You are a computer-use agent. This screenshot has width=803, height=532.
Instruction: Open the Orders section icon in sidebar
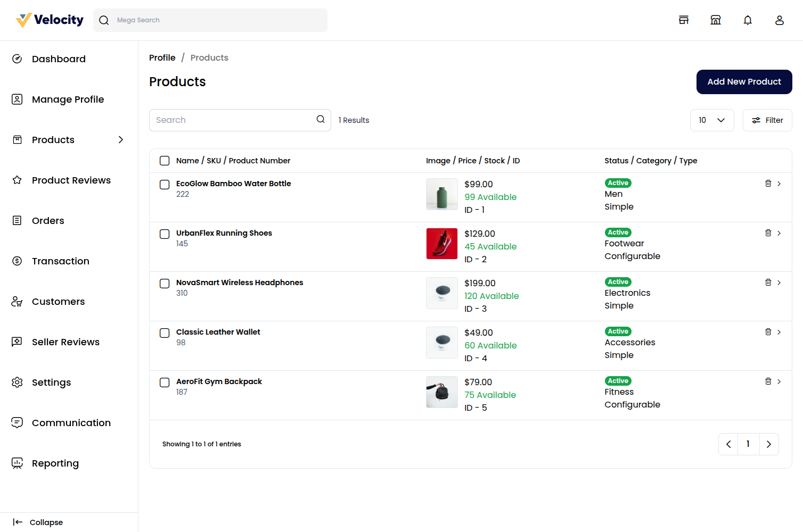pos(17,220)
